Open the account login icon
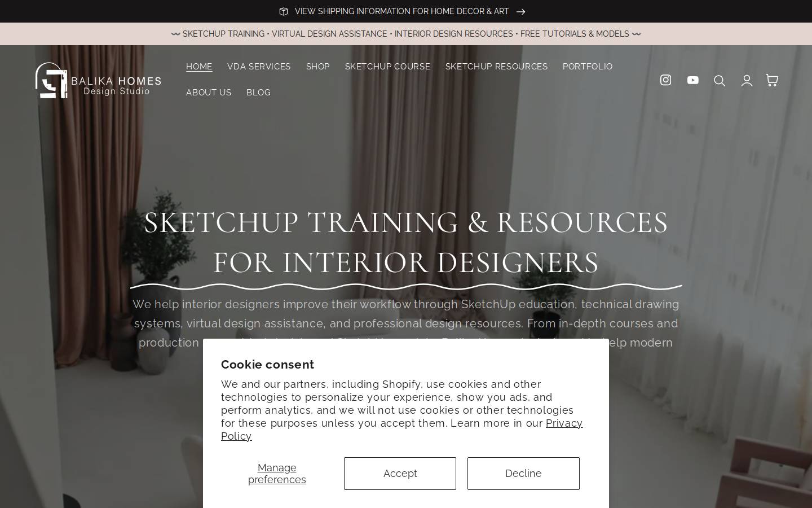812x508 pixels. pyautogui.click(x=747, y=81)
